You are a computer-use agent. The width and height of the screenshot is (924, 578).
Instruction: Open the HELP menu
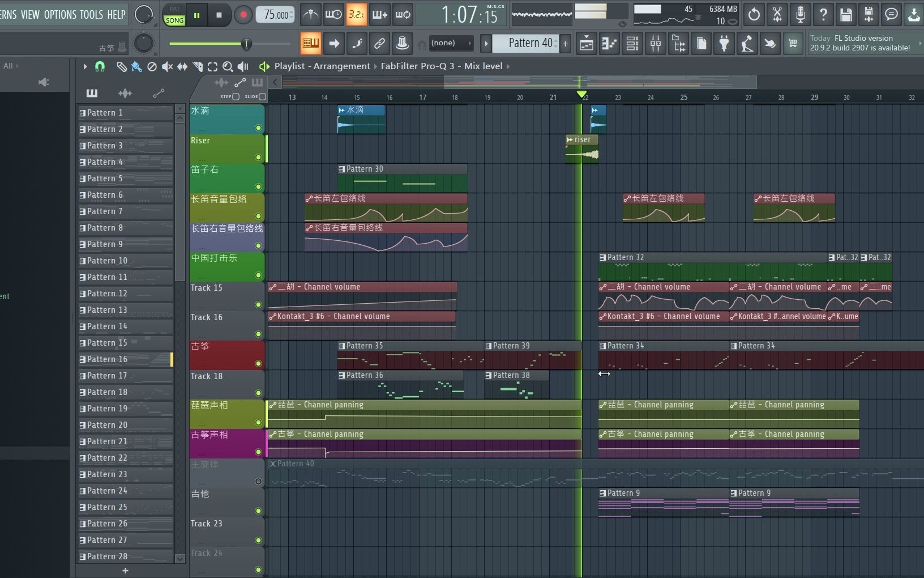tap(116, 15)
